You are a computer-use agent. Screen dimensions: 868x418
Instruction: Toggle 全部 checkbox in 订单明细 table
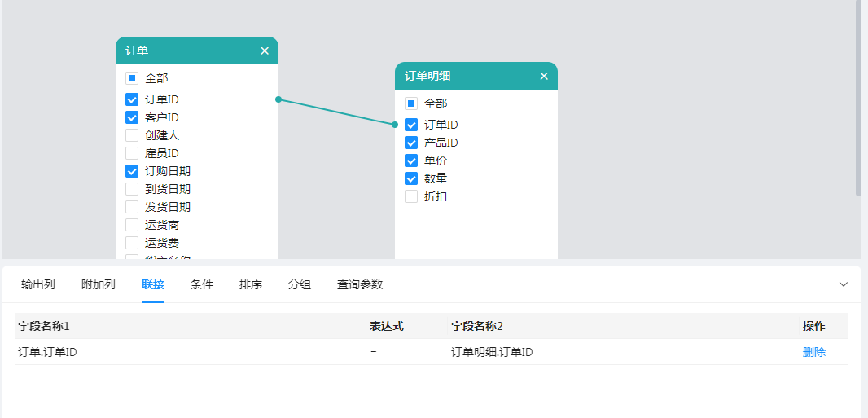pos(411,103)
